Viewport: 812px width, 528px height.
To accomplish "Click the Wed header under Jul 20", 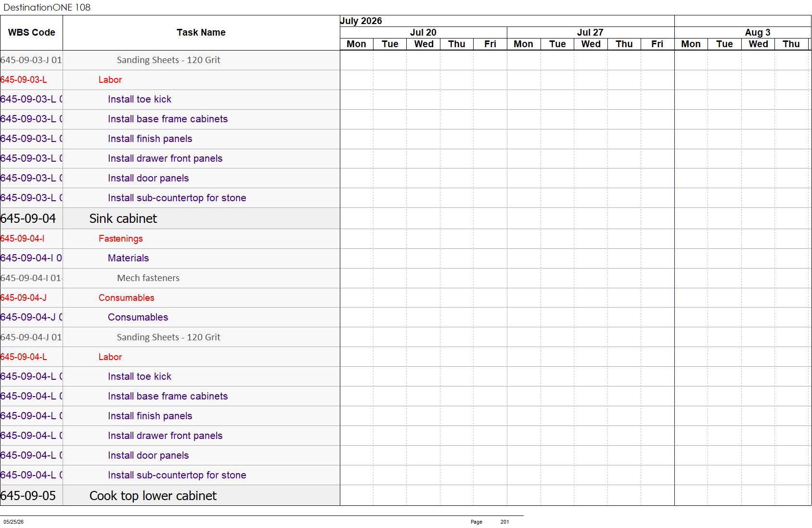I will (x=424, y=44).
